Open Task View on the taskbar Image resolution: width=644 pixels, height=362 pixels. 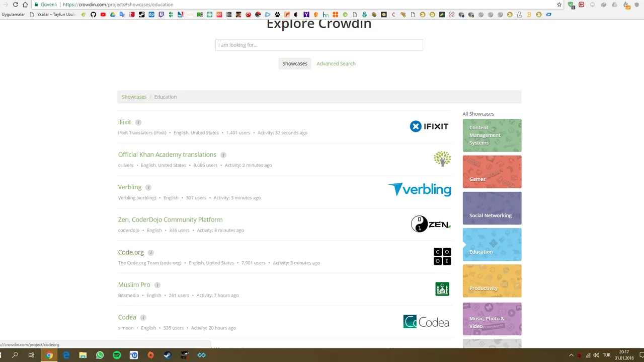31,355
